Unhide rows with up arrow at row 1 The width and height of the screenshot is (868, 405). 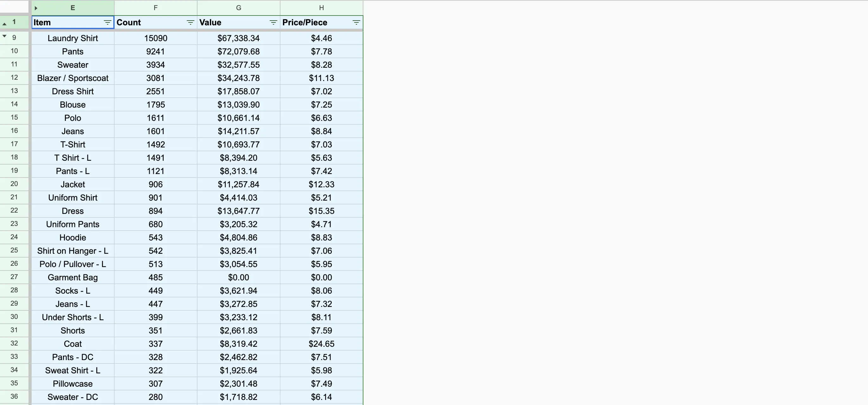click(x=4, y=24)
